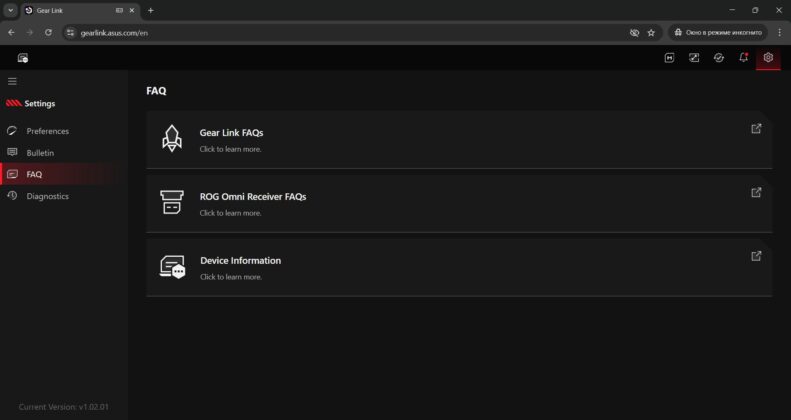Open the sync/update circular icon in the header

719,58
